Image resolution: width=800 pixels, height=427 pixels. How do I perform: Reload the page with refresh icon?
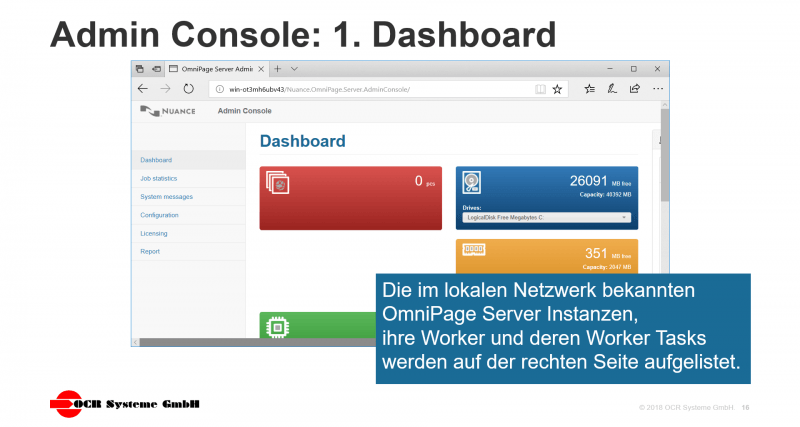coord(188,89)
